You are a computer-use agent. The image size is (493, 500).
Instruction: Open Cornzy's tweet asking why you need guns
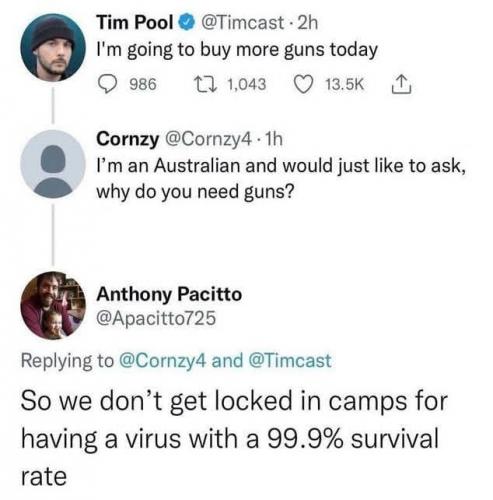pos(281,178)
